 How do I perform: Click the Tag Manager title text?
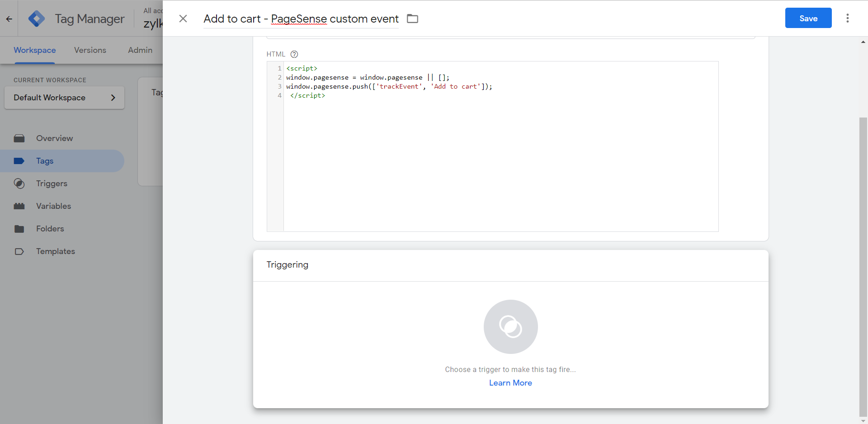[x=90, y=19]
